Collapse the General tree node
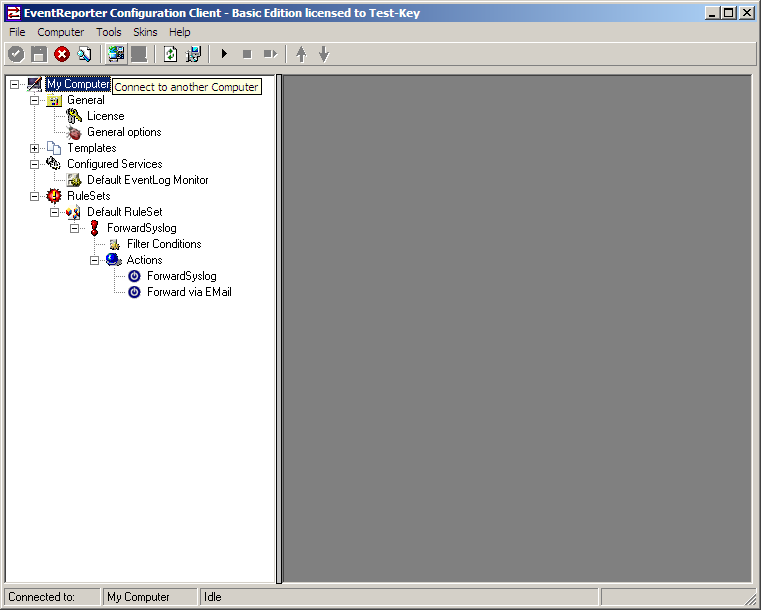 (x=35, y=100)
